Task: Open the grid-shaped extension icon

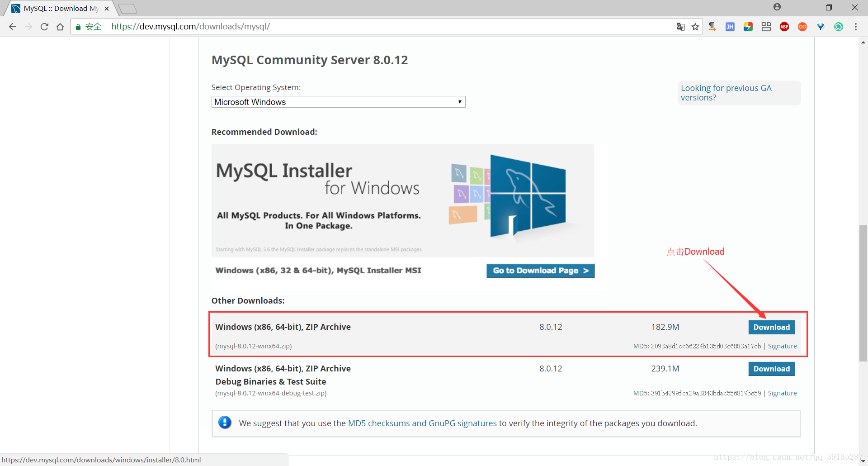Action: (766, 27)
